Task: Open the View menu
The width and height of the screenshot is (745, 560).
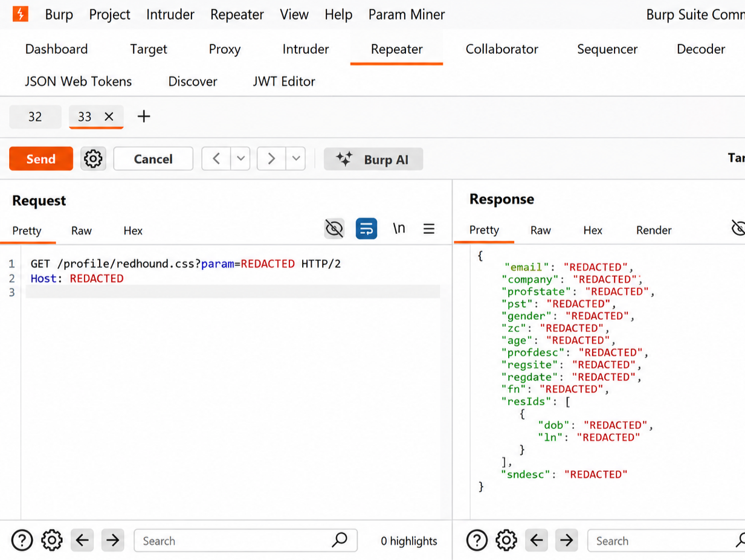Action: pos(294,14)
